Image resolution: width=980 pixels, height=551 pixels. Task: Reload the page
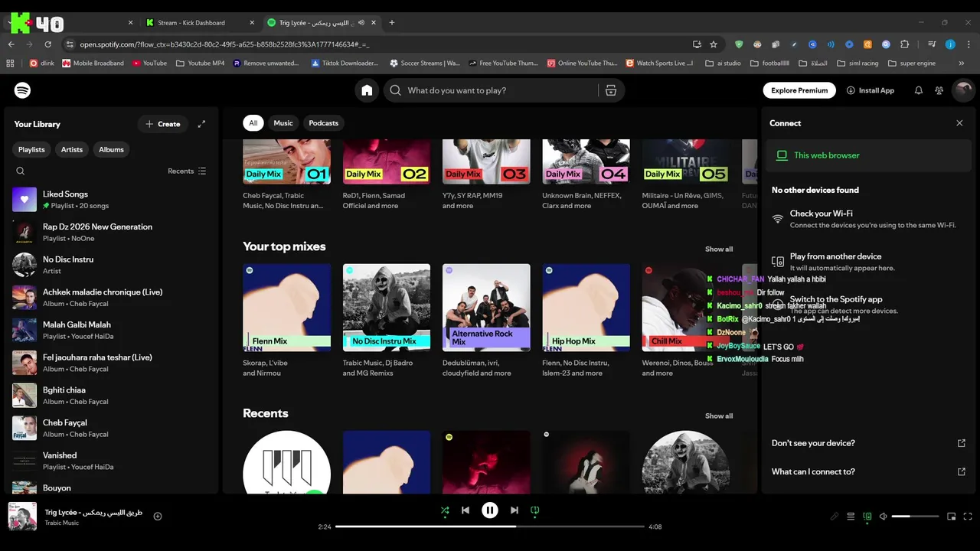(47, 44)
